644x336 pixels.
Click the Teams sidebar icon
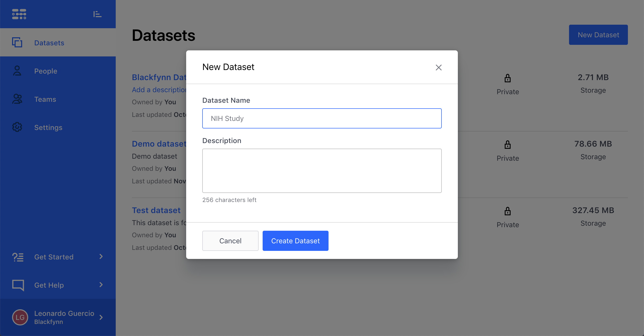tap(17, 99)
